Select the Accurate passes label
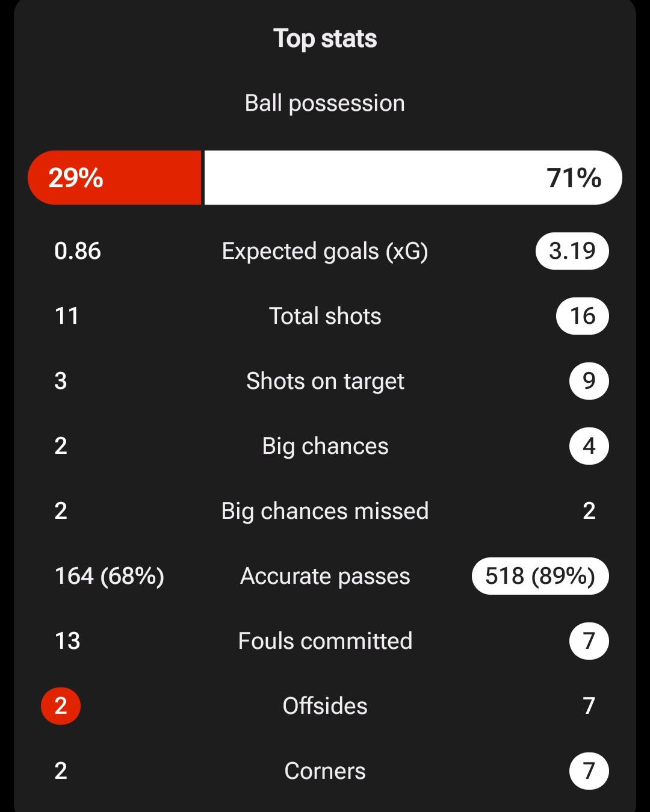 [x=325, y=576]
